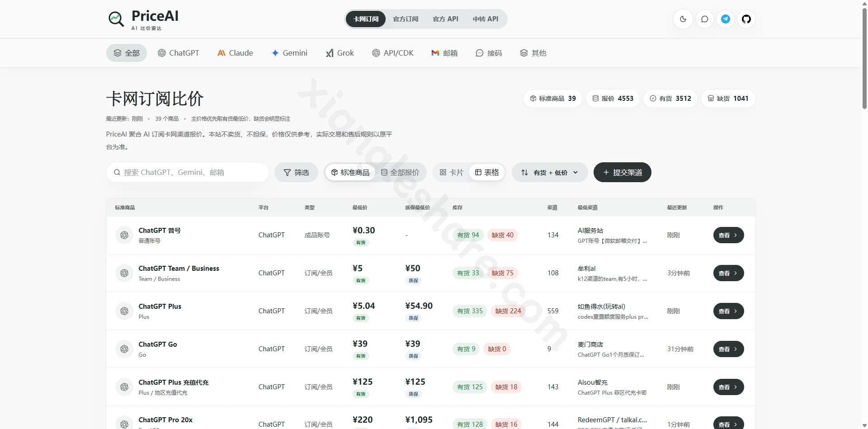Toggle view to 全部报价
Viewport: 868px width, 429px height.
coord(400,172)
